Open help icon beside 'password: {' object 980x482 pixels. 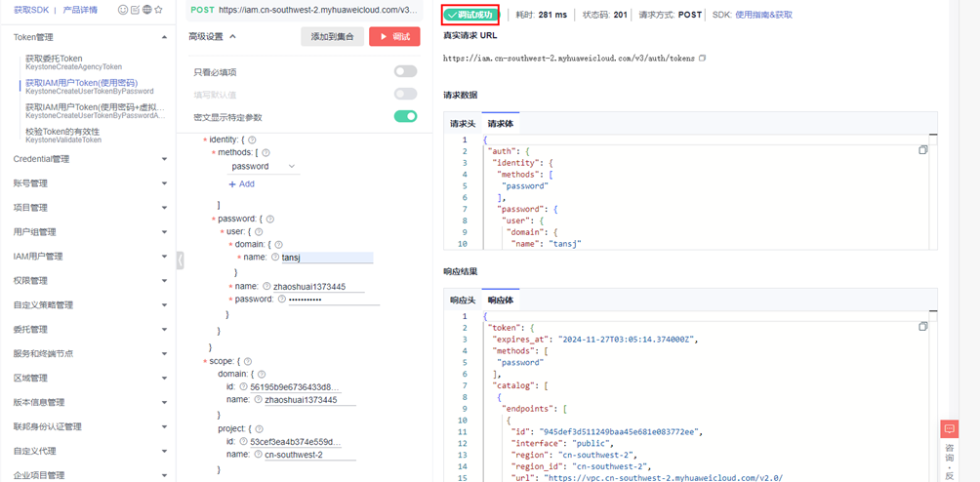point(270,220)
